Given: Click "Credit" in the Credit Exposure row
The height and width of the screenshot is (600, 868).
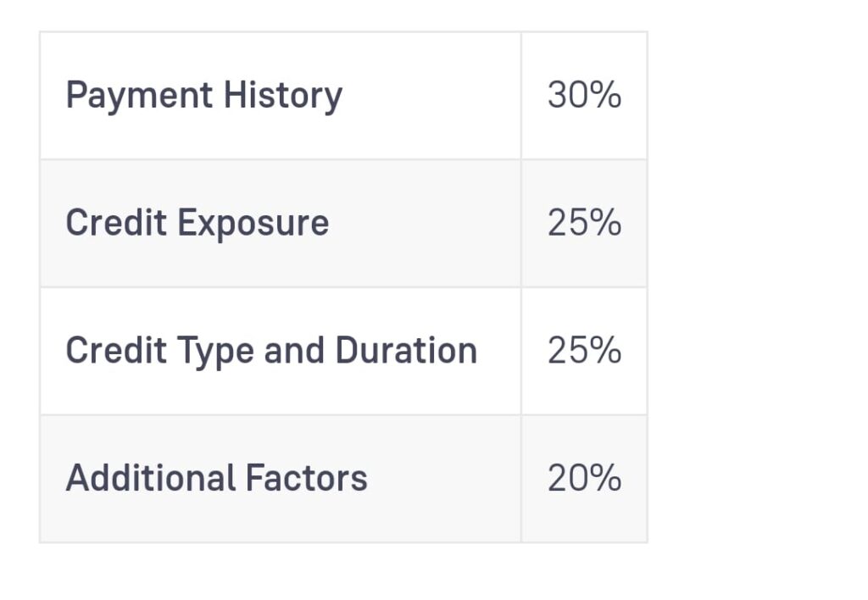Looking at the screenshot, I should point(115,223).
